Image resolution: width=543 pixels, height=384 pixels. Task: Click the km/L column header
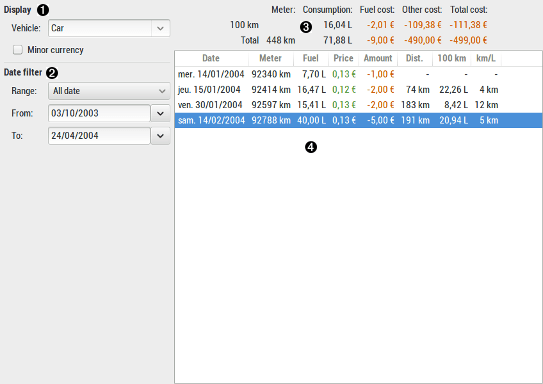pos(486,58)
